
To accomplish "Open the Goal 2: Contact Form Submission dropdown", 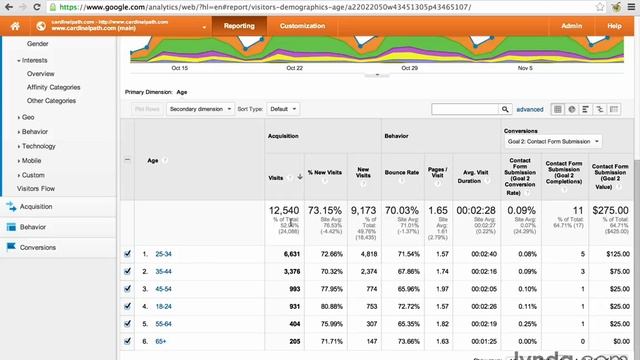I will tap(553, 141).
